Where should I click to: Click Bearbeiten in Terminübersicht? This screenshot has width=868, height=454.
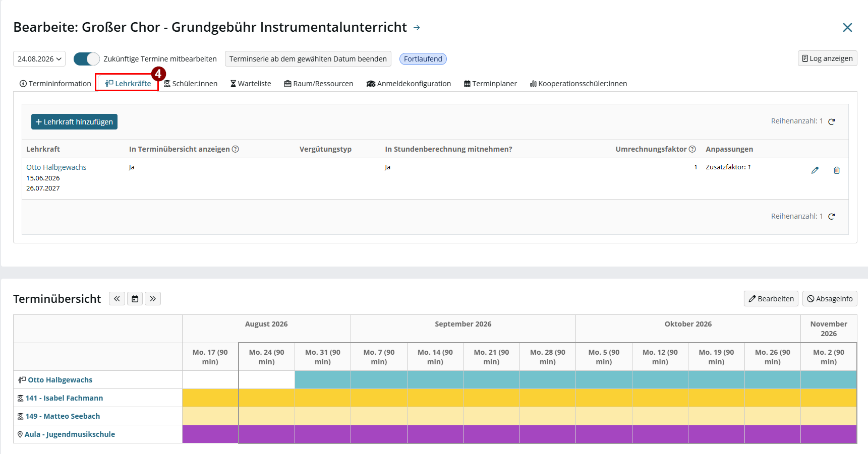[x=771, y=299]
